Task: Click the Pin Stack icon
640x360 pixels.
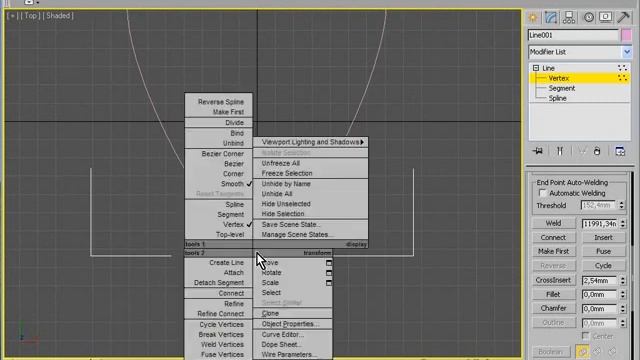Action: pos(538,151)
